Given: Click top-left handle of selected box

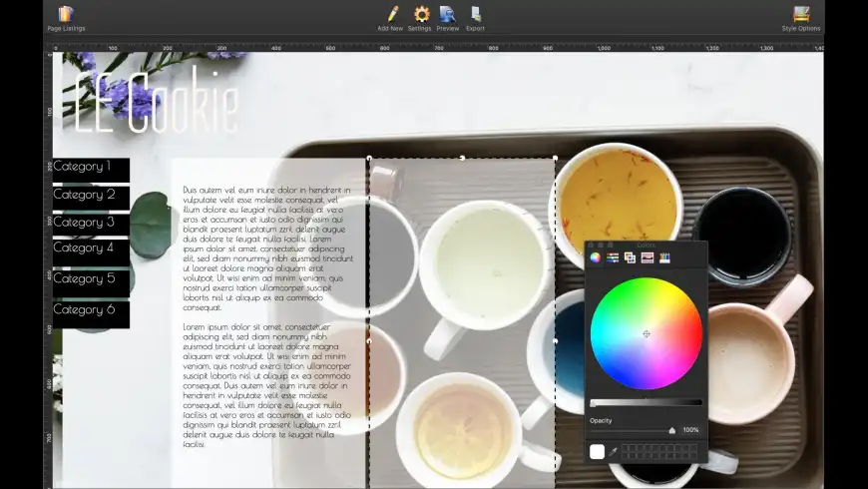Looking at the screenshot, I should point(369,159).
